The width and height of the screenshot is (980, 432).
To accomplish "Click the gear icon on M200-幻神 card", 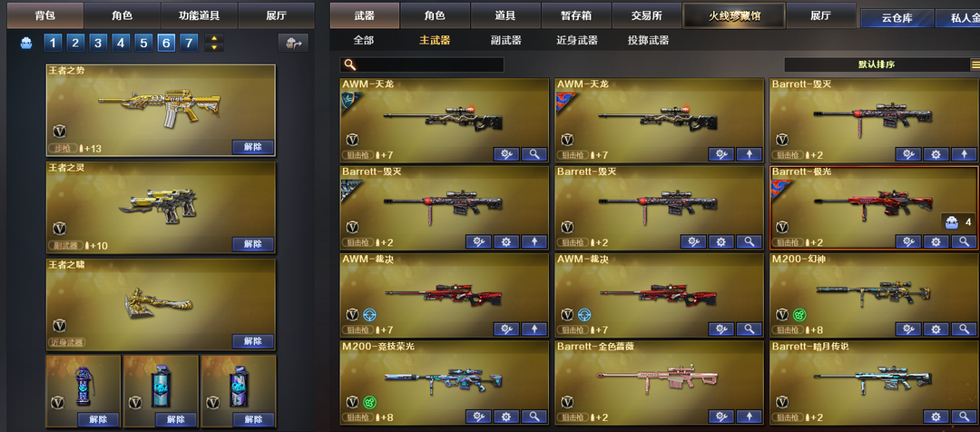I will (x=936, y=329).
